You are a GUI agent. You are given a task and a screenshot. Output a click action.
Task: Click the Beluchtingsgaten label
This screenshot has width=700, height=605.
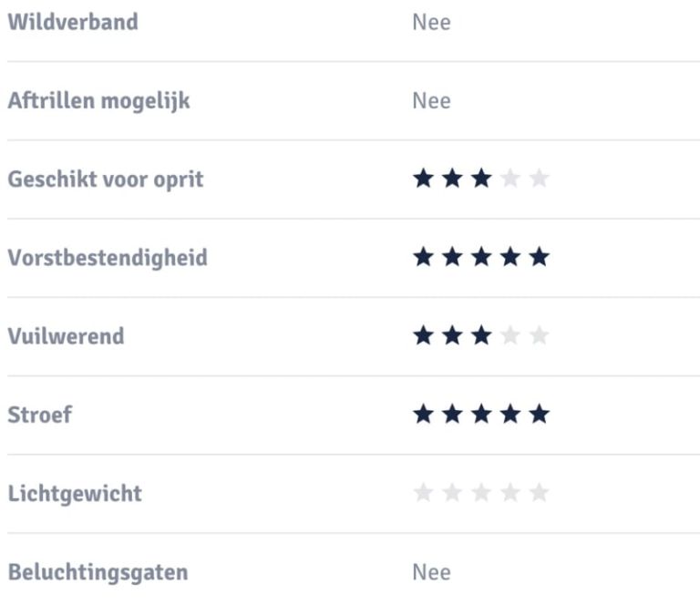98,572
